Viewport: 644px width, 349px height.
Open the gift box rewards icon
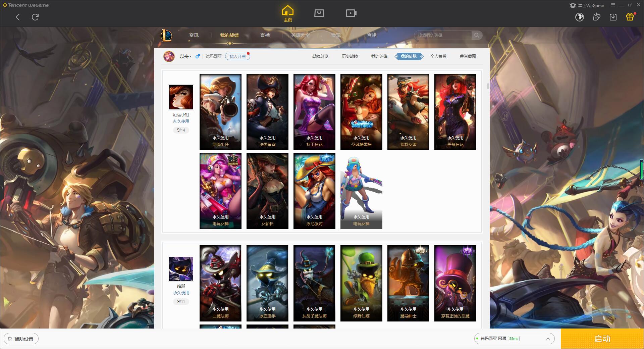click(630, 17)
